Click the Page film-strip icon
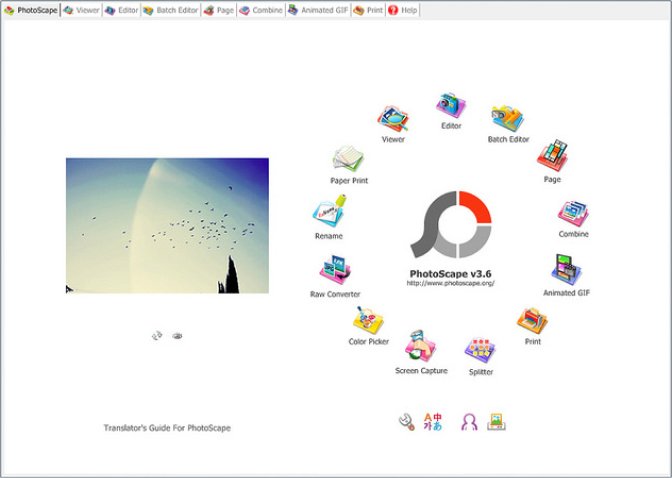 552,155
